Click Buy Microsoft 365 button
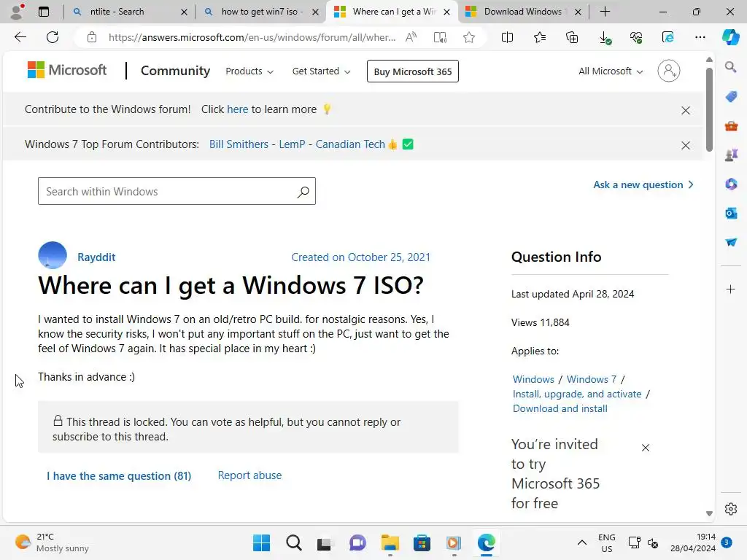The width and height of the screenshot is (747, 560). [413, 71]
